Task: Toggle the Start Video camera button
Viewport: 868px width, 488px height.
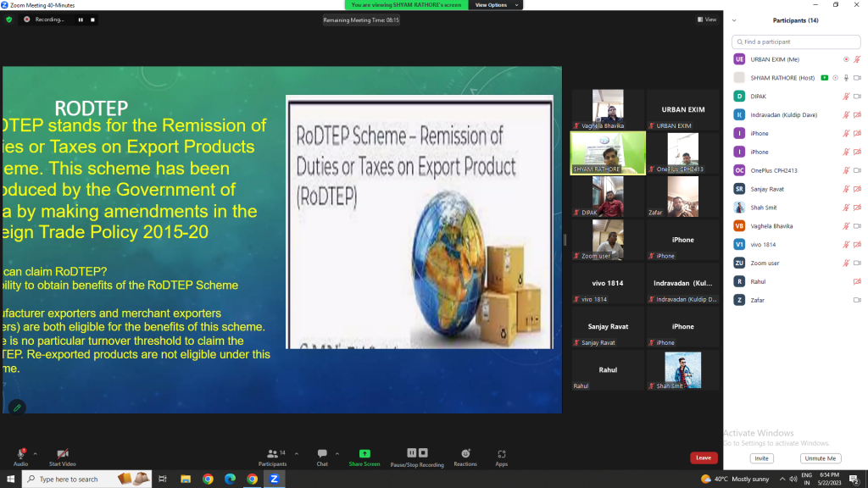Action: pos(62,454)
